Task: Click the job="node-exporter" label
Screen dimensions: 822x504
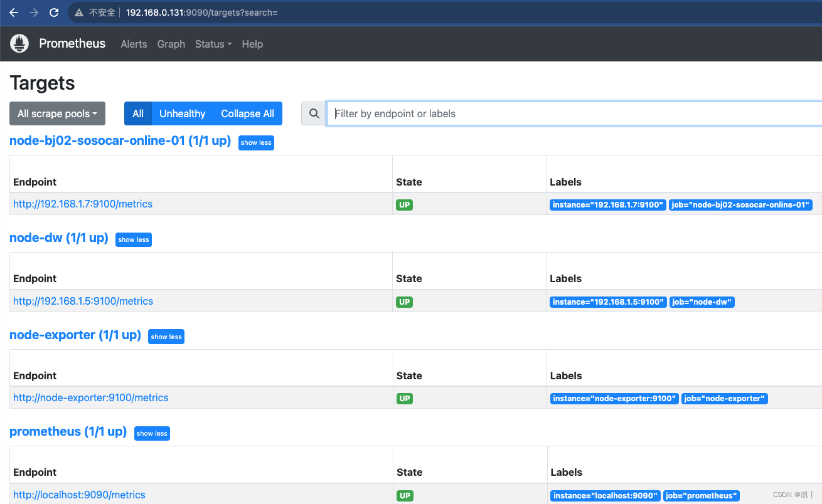Action: tap(725, 399)
